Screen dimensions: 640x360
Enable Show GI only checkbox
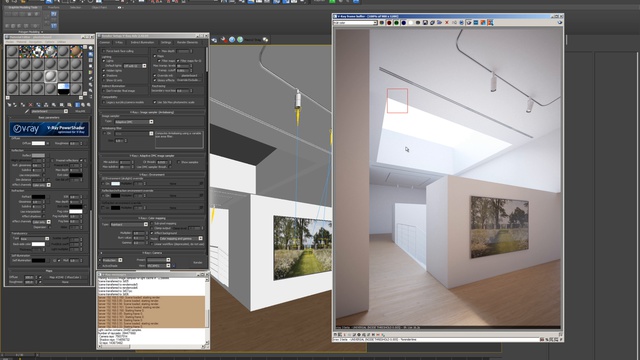tap(104, 80)
